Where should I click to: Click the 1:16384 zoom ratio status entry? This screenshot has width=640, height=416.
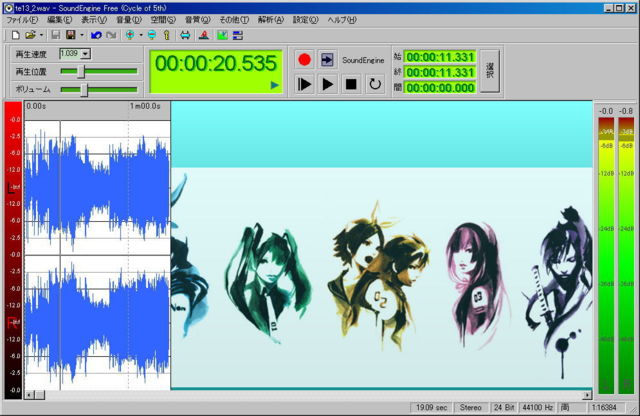pos(604,407)
